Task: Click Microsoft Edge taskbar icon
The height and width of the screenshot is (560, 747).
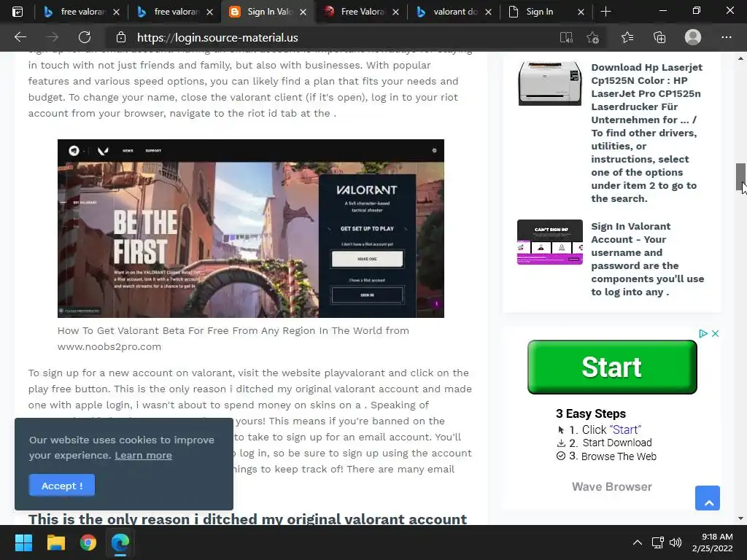Action: point(120,542)
